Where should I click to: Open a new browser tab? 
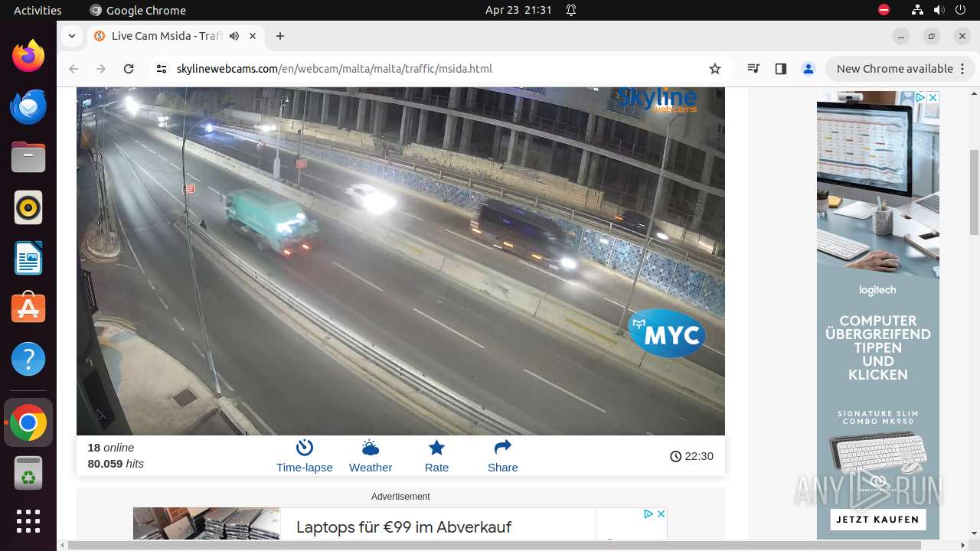click(x=280, y=36)
